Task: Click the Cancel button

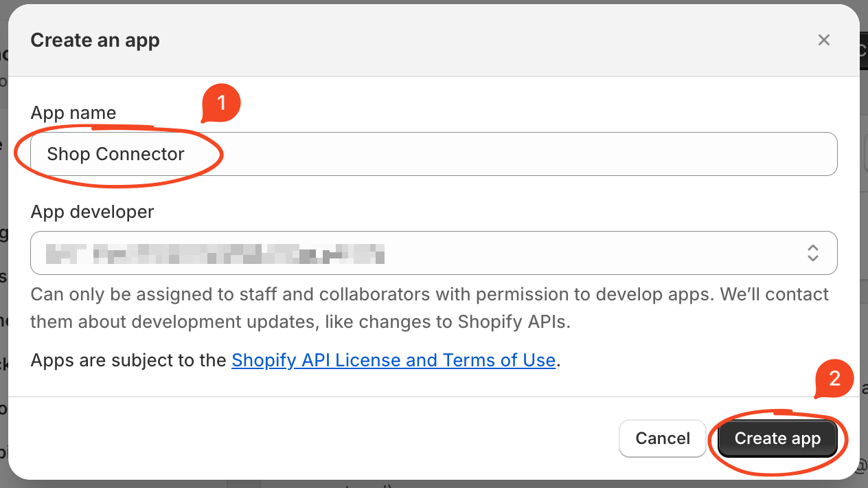Action: [663, 439]
